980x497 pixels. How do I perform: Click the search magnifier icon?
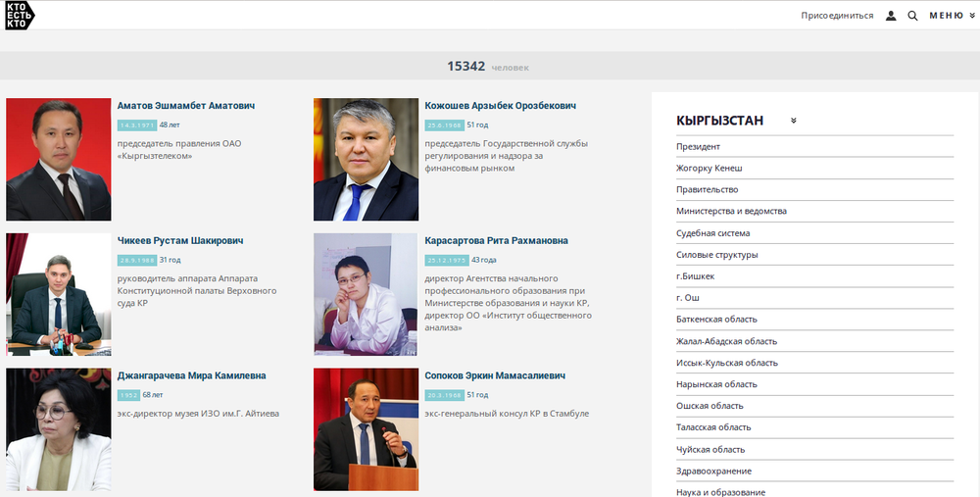(912, 16)
